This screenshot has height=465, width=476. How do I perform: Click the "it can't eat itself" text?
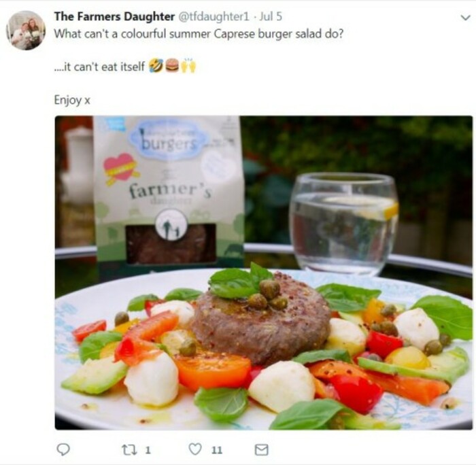click(99, 67)
